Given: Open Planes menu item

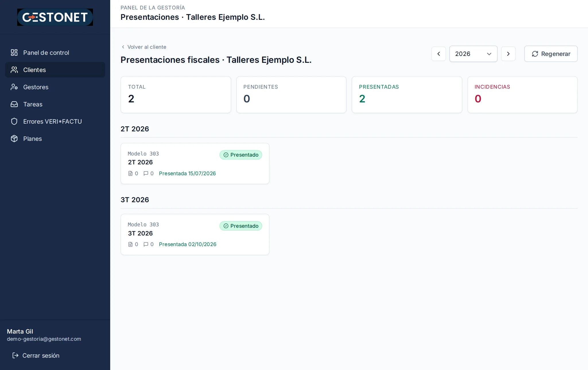Looking at the screenshot, I should 55,139.
